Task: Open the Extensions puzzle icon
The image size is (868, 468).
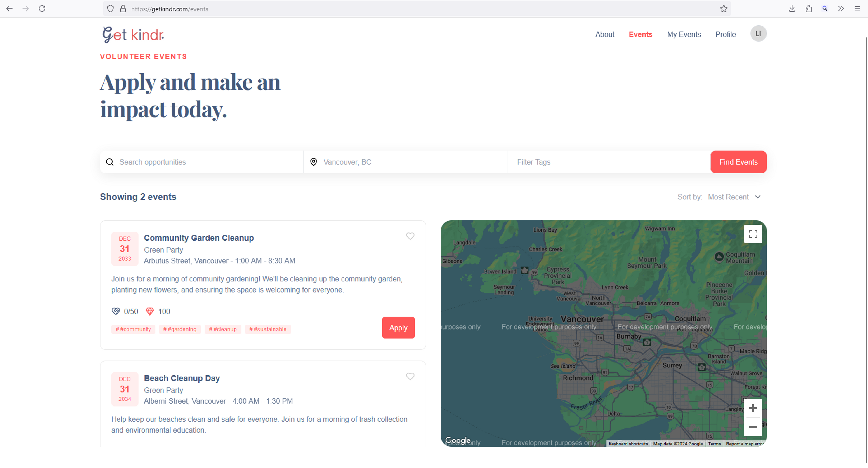Action: pos(808,9)
